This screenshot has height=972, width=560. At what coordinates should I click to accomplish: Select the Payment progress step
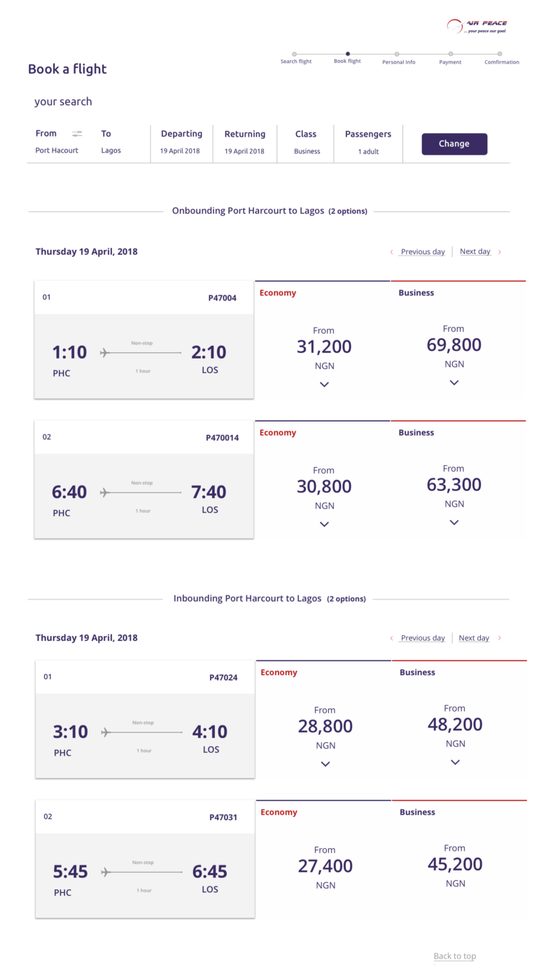[450, 55]
